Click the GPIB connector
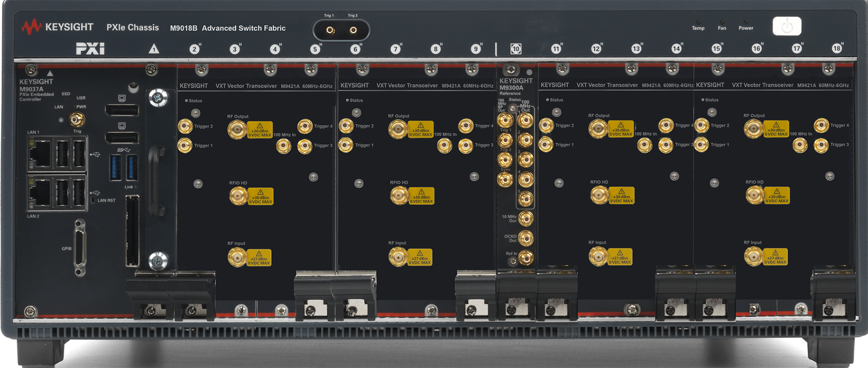868x368 pixels. [80, 248]
